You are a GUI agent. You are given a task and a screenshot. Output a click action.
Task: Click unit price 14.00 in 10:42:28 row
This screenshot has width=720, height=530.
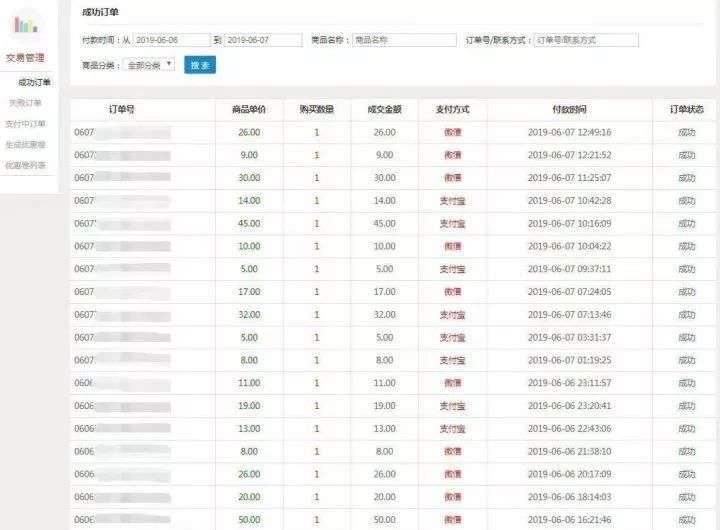[249, 201]
